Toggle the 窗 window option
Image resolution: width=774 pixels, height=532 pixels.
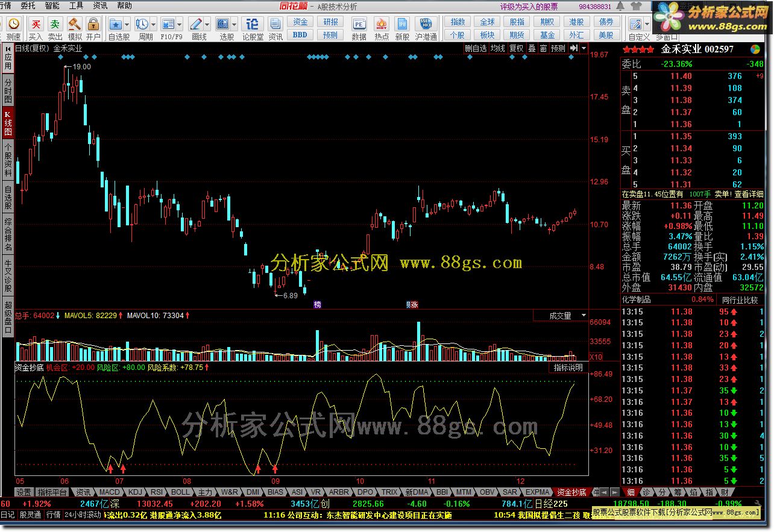coord(544,49)
